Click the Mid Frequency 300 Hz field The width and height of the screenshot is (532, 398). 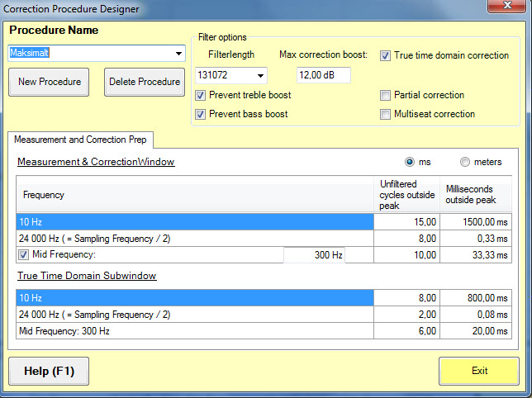[x=314, y=254]
